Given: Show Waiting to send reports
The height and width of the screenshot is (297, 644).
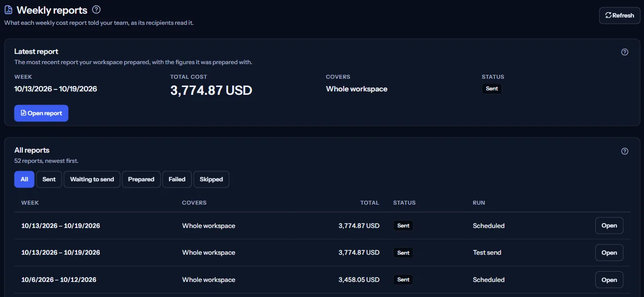Looking at the screenshot, I should [x=92, y=179].
